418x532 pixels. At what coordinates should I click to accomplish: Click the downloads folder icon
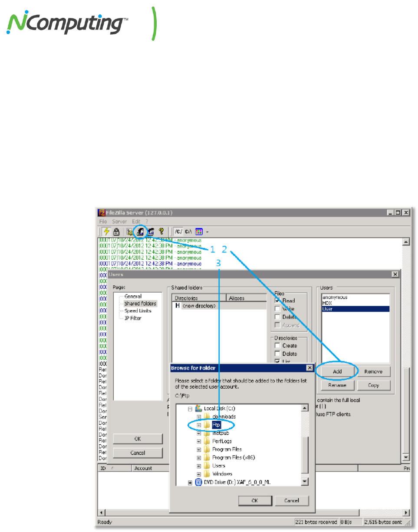point(207,416)
